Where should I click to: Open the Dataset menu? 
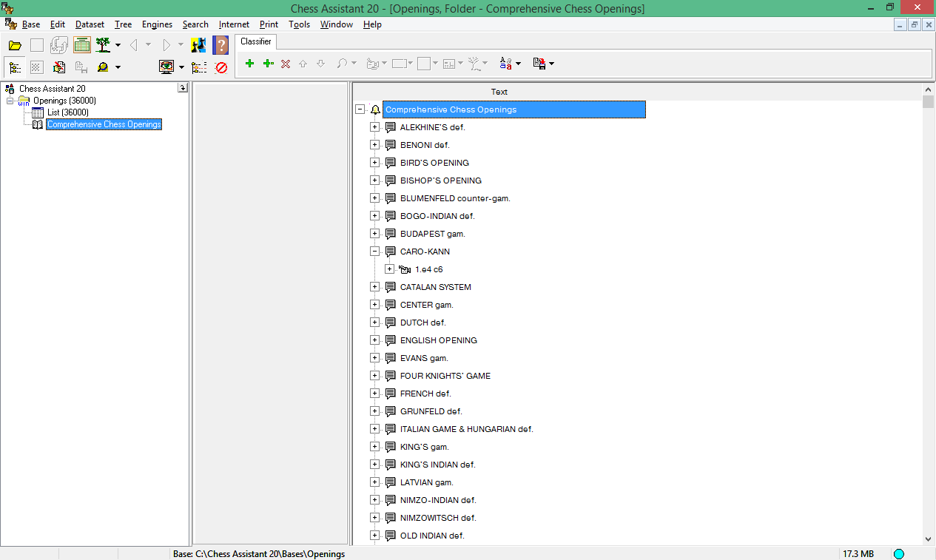pos(90,24)
